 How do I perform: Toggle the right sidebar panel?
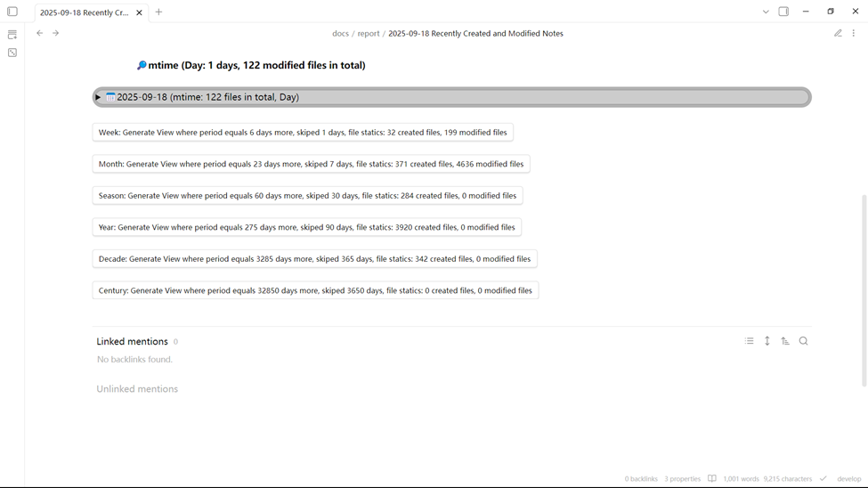(783, 12)
